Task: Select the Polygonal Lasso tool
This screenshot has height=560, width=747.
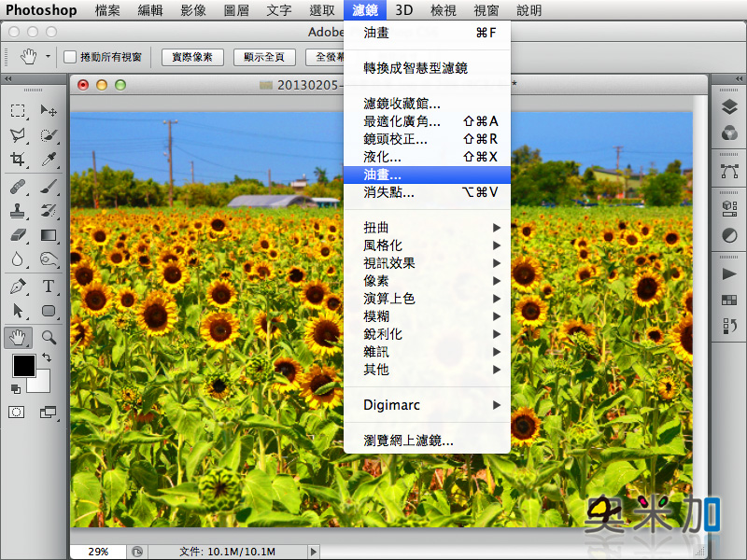Action: coord(18,134)
